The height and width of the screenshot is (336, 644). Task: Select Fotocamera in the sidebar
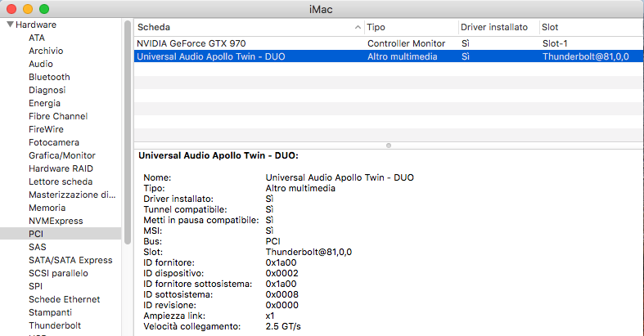pyautogui.click(x=54, y=142)
